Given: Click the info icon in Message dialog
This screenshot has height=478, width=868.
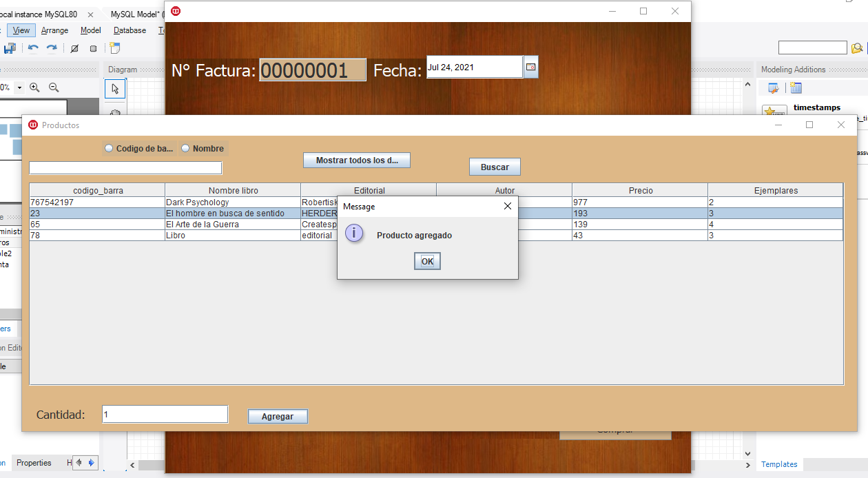Looking at the screenshot, I should 354,233.
